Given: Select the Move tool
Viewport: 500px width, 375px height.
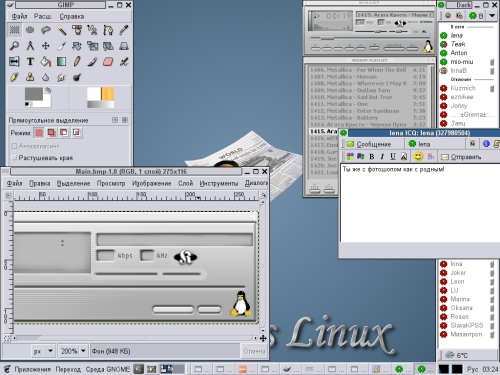Looking at the screenshot, I should pyautogui.click(x=46, y=46).
